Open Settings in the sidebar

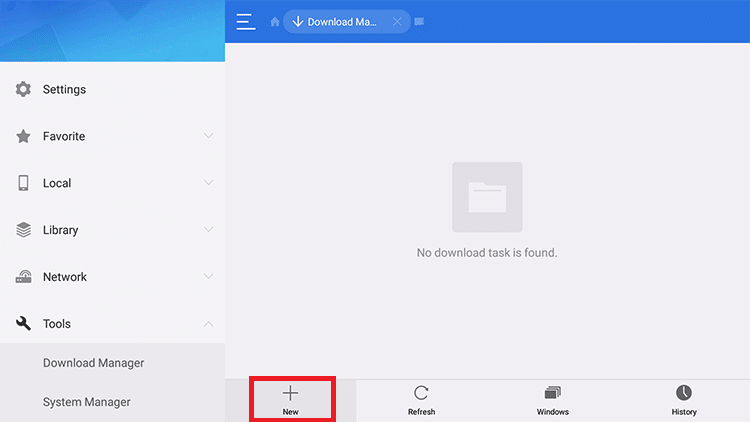[x=112, y=89]
